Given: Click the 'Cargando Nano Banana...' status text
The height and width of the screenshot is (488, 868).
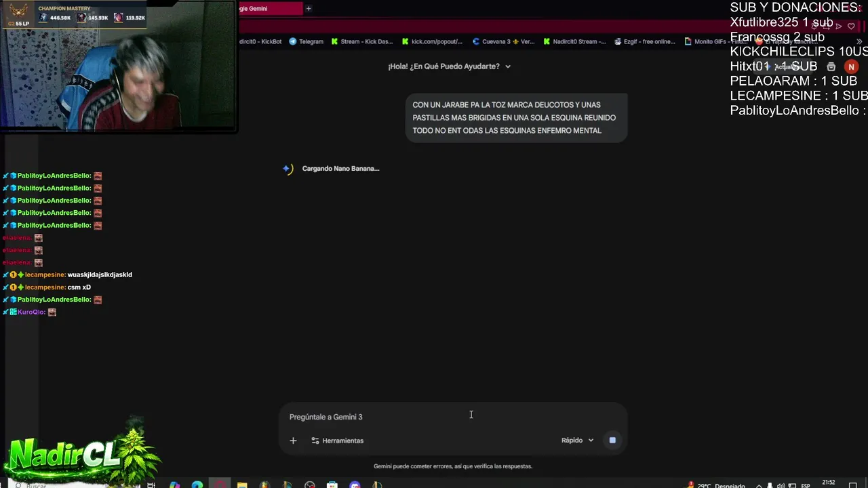Looking at the screenshot, I should click(340, 169).
